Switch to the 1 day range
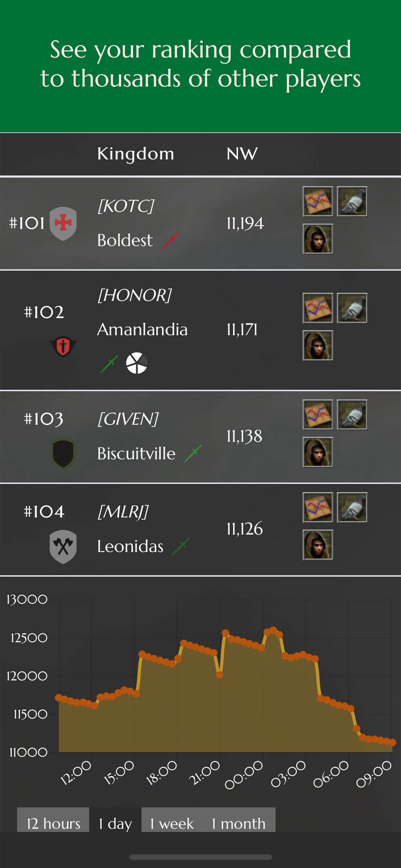Image resolution: width=401 pixels, height=868 pixels. point(115,823)
